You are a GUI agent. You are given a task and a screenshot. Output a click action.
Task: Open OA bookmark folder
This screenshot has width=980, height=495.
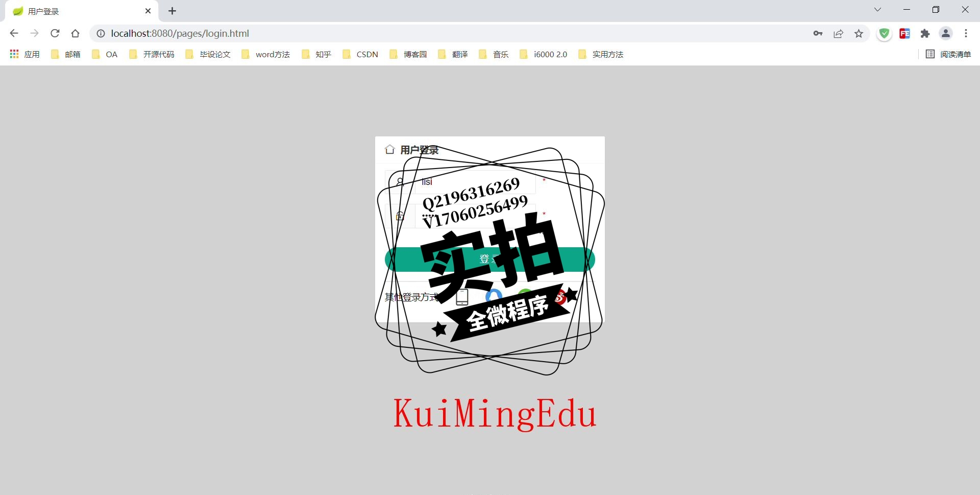click(105, 54)
